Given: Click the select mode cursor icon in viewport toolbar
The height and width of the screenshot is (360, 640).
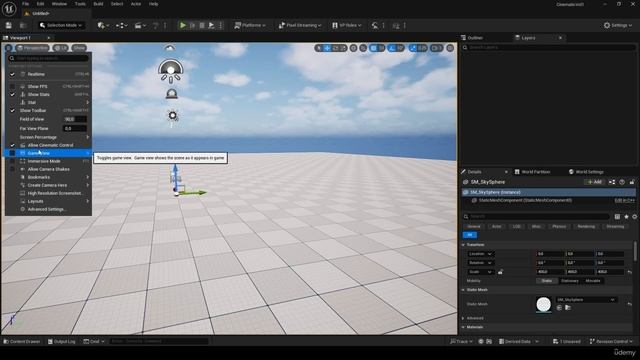Looking at the screenshot, I should coord(319,48).
